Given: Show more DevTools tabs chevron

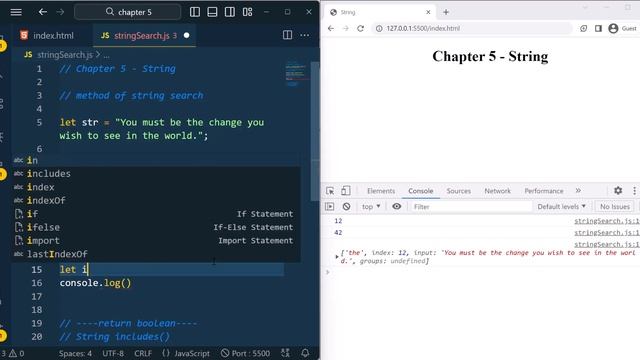Looking at the screenshot, I should 578,191.
